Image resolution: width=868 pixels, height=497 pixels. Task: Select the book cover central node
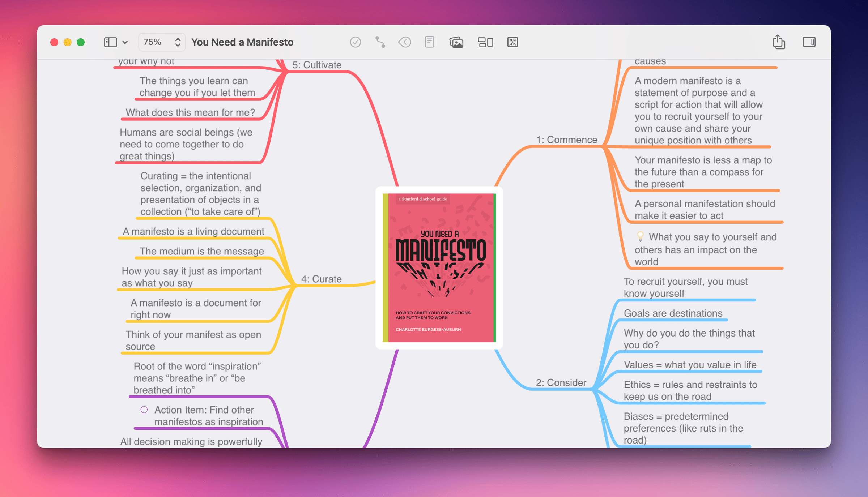coord(439,267)
